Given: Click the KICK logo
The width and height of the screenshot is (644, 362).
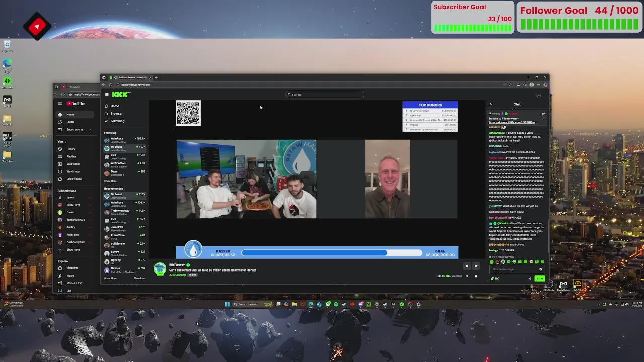Looking at the screenshot, I should point(121,94).
